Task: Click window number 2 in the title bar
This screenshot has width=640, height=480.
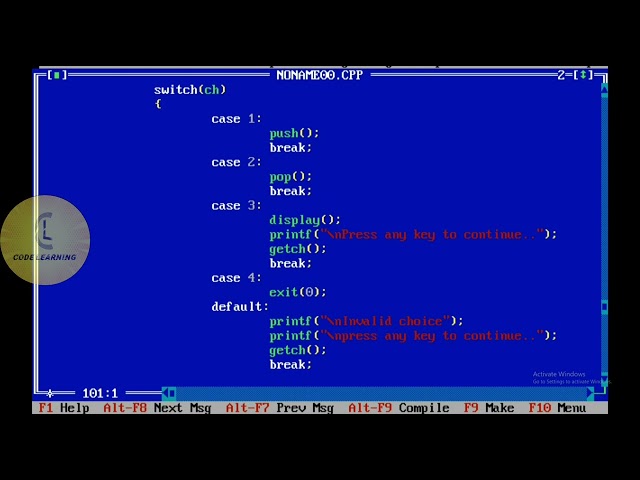Action: coord(561,75)
